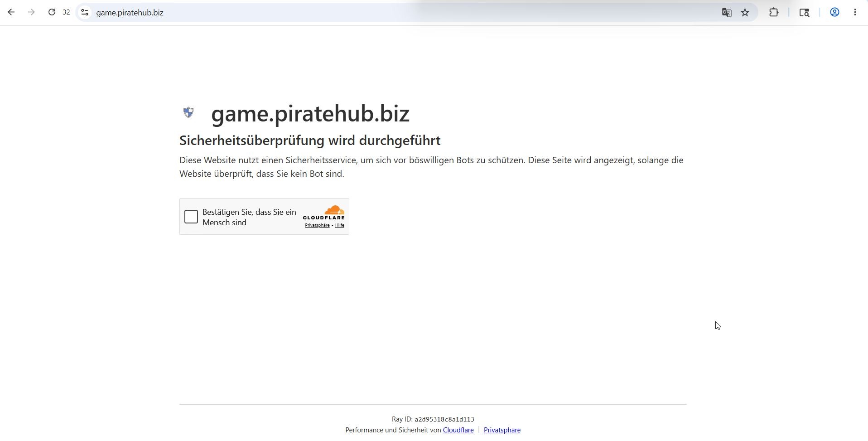Open the Extensions puzzle icon
Screen dimensions: 868x441
(x=774, y=13)
